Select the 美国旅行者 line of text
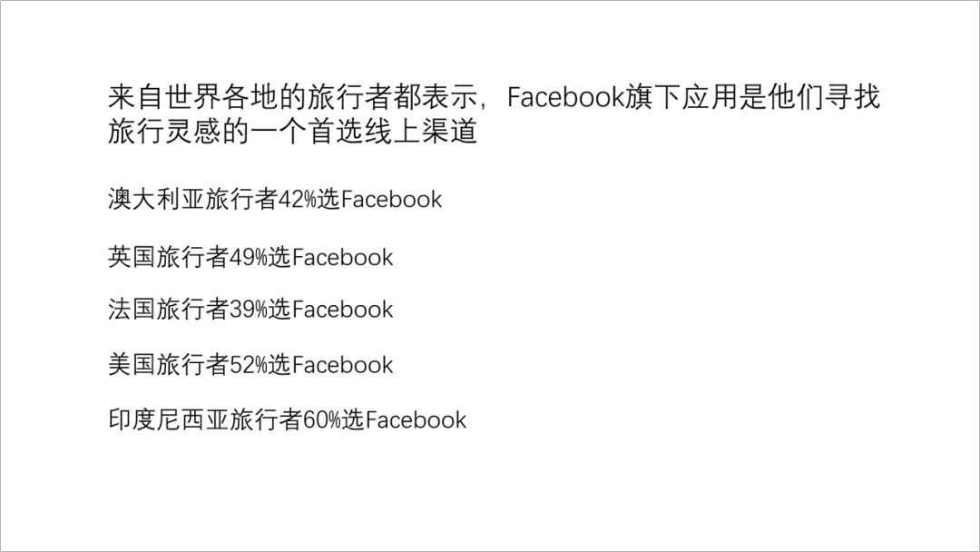This screenshot has width=980, height=552. [250, 364]
